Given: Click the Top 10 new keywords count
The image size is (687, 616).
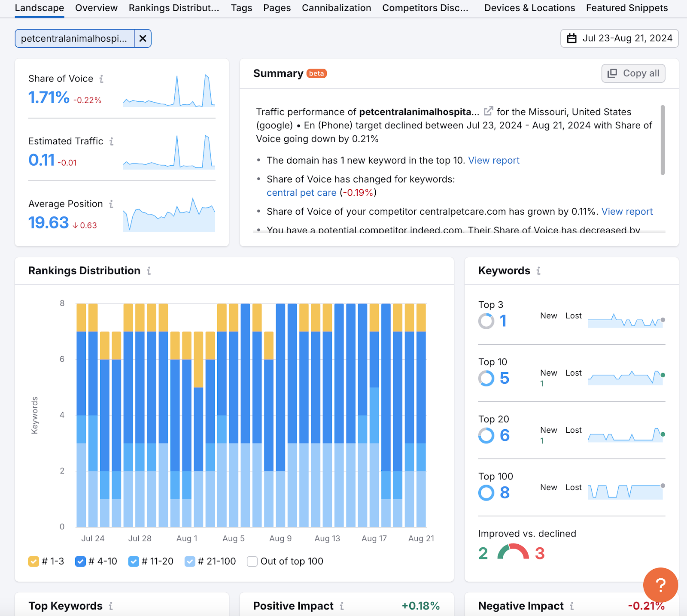Looking at the screenshot, I should 542,384.
